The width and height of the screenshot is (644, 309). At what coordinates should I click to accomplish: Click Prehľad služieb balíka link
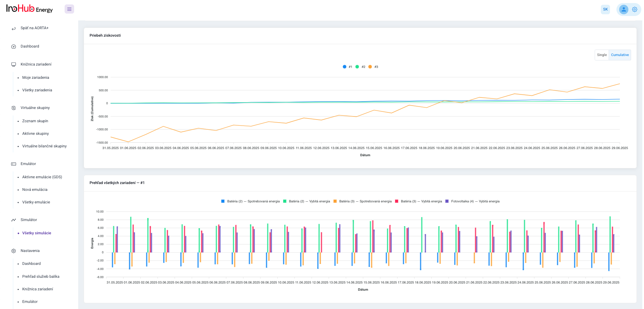pos(40,276)
